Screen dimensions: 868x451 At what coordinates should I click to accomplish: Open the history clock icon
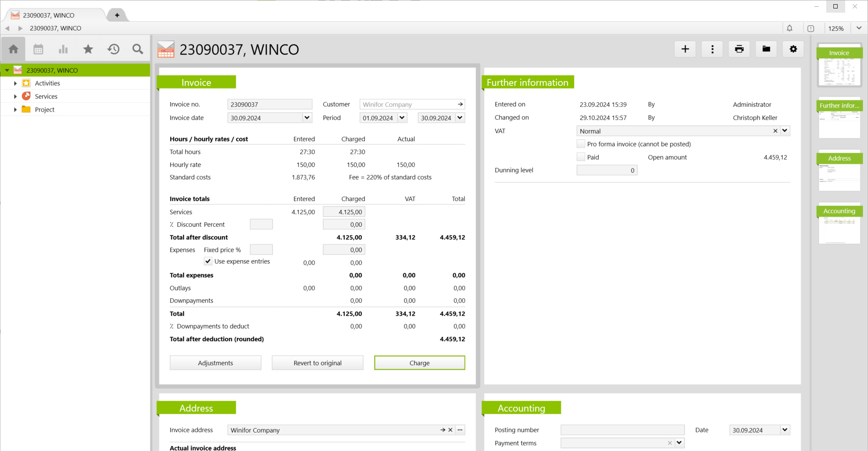[x=113, y=49]
